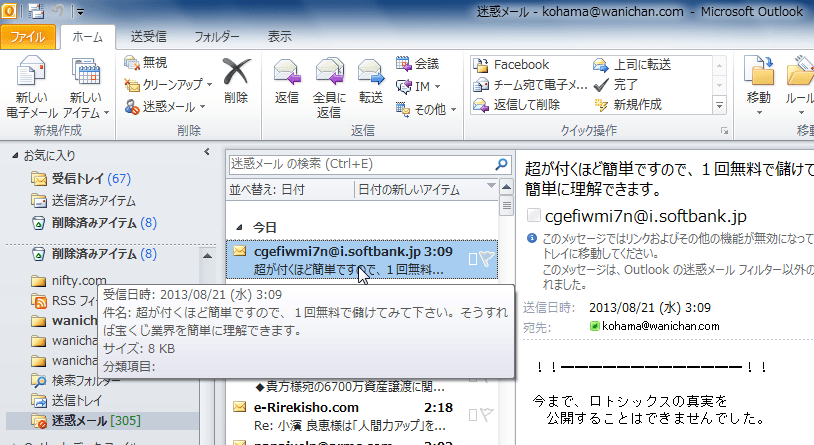Minimize the navigation pane with the arrow
Viewport: 814px width, 445px height.
(x=207, y=152)
